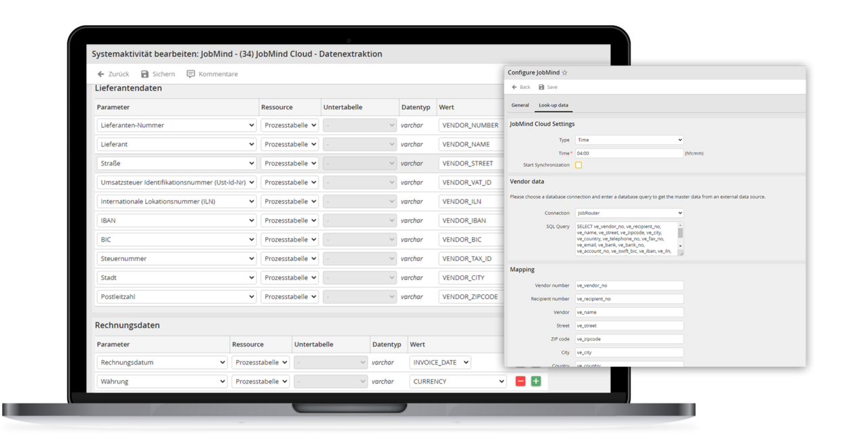Click the Save disk icon in Configure JobMind
Image resolution: width=868 pixels, height=434 pixels.
[541, 87]
